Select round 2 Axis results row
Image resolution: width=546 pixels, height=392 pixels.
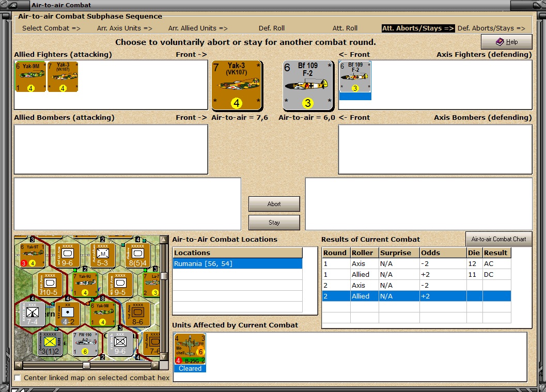pos(416,285)
